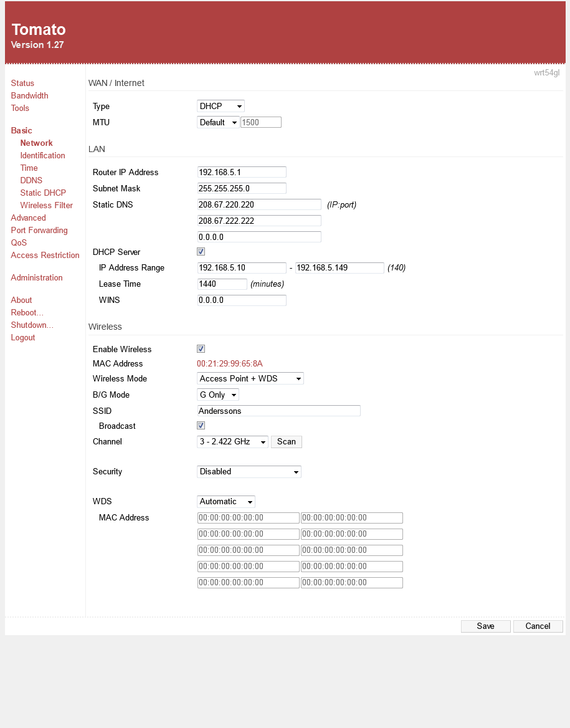Viewport: 570px width, 728px height.
Task: Open the Status page in sidebar
Action: tap(22, 84)
